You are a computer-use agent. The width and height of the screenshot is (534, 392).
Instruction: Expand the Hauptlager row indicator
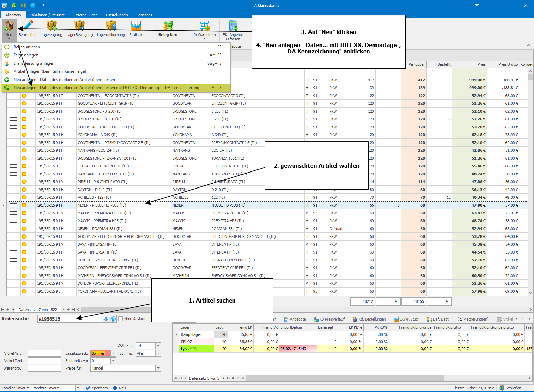coord(176,334)
